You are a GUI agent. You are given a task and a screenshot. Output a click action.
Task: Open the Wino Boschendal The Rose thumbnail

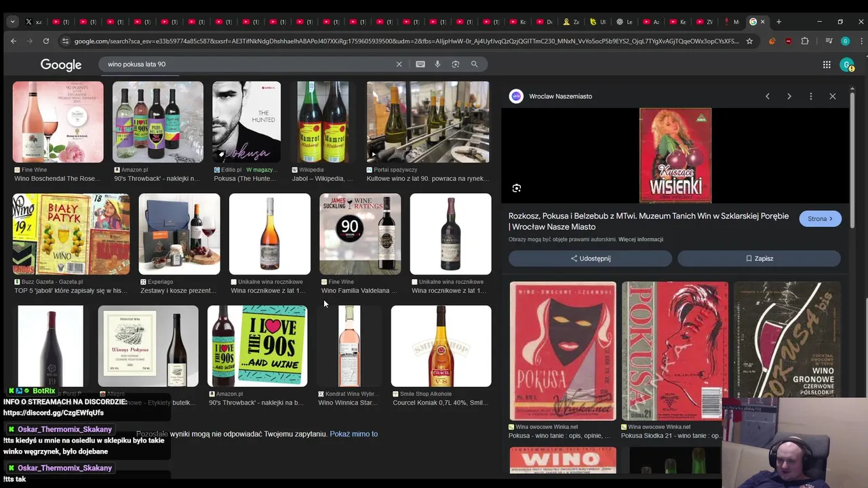[x=58, y=122]
